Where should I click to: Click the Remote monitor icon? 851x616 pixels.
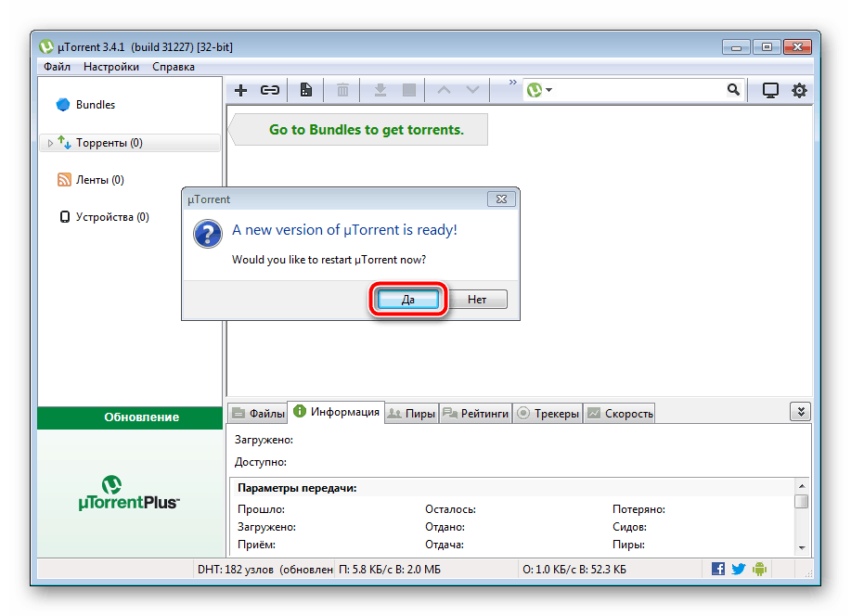[770, 90]
